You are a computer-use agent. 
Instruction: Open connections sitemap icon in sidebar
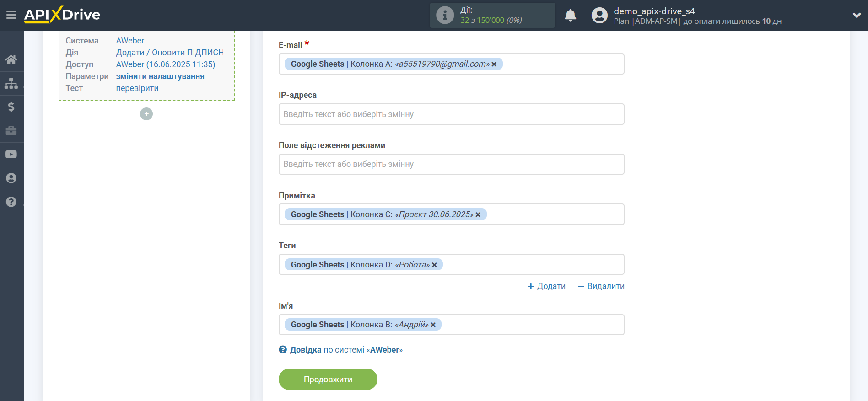11,83
